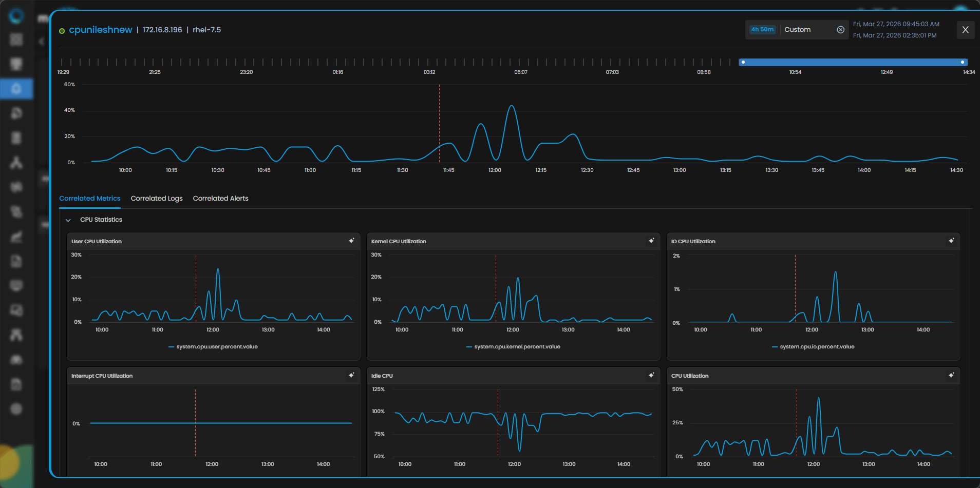Open the Correlated Alerts tab

220,199
